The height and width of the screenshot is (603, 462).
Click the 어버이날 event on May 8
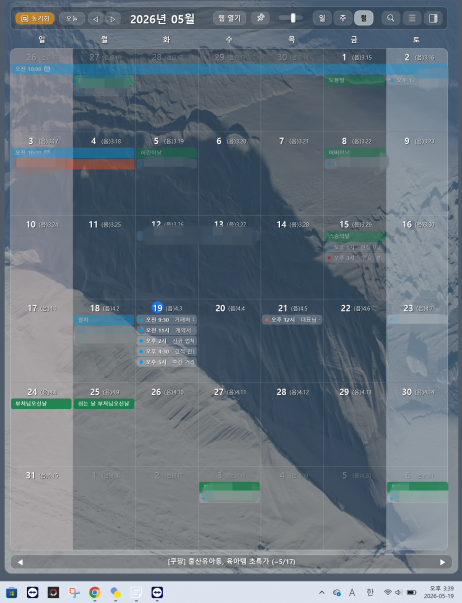click(x=355, y=153)
